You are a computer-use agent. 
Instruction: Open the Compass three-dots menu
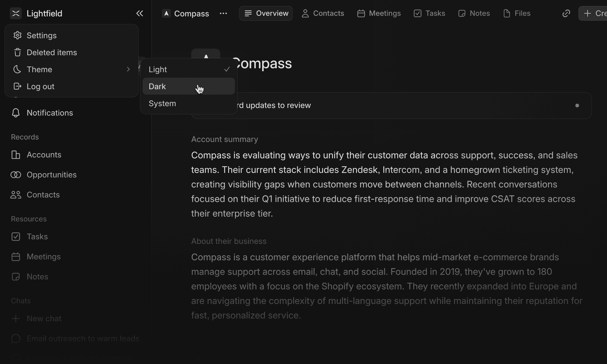(223, 13)
